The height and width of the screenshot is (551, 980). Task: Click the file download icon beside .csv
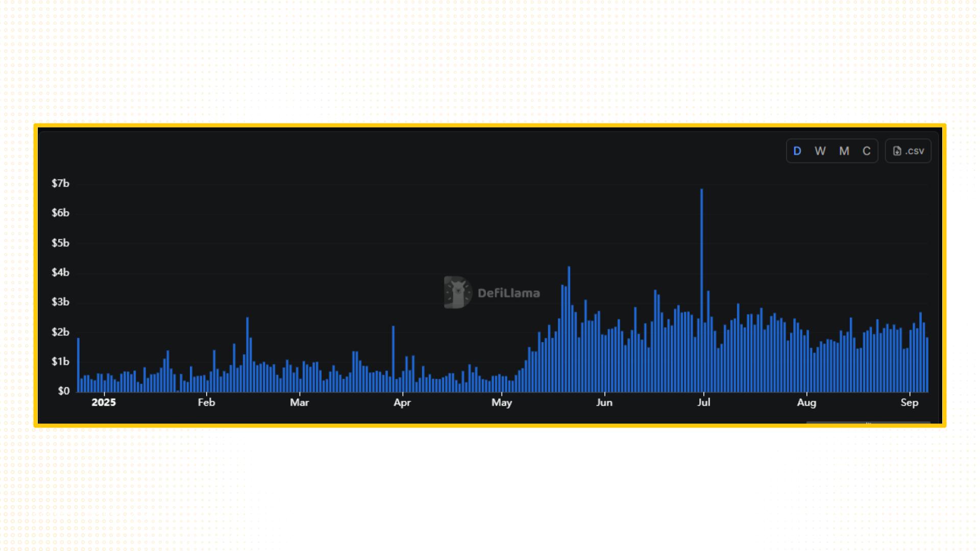point(897,151)
